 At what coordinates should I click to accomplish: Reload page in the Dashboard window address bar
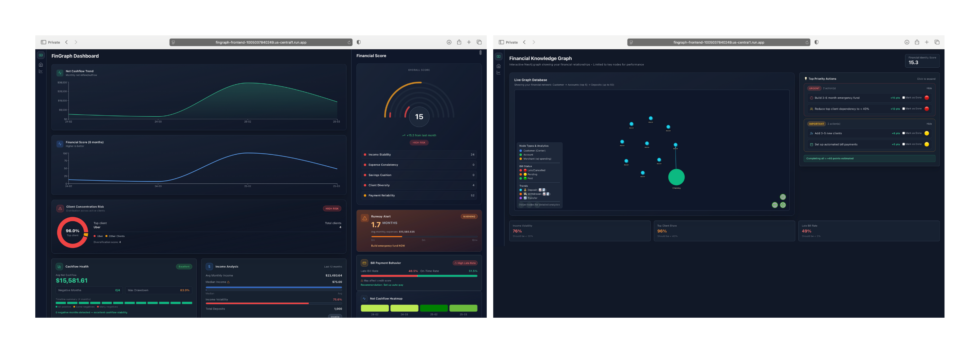coord(349,42)
